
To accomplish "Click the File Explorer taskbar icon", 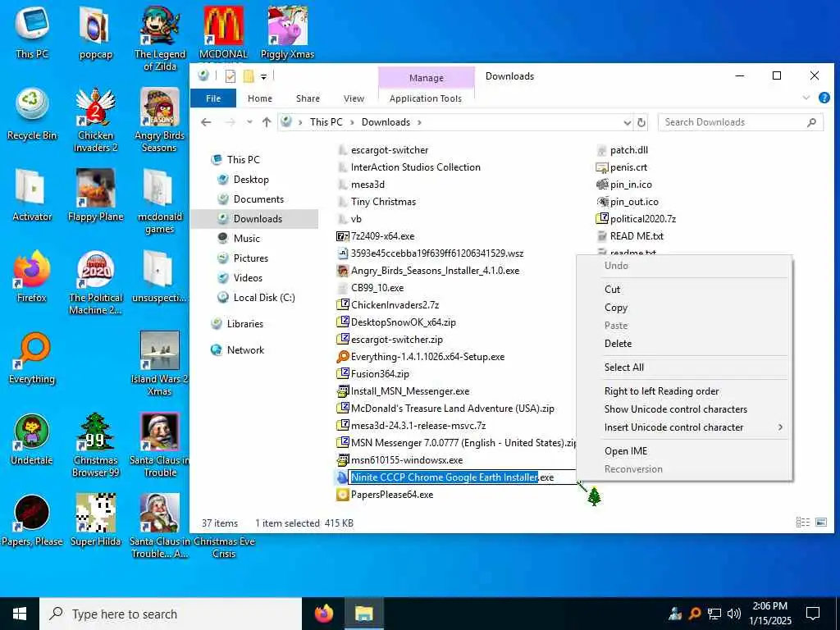I will (363, 614).
